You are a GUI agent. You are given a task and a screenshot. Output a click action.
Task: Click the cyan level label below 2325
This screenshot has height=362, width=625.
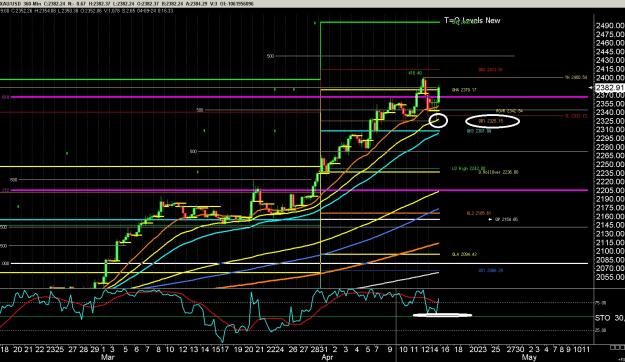(x=479, y=131)
